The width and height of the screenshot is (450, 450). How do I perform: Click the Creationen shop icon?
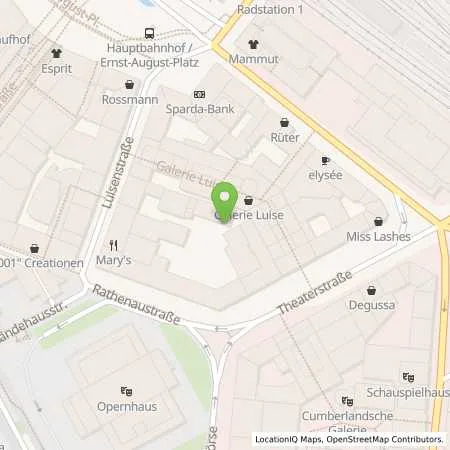[x=34, y=248]
